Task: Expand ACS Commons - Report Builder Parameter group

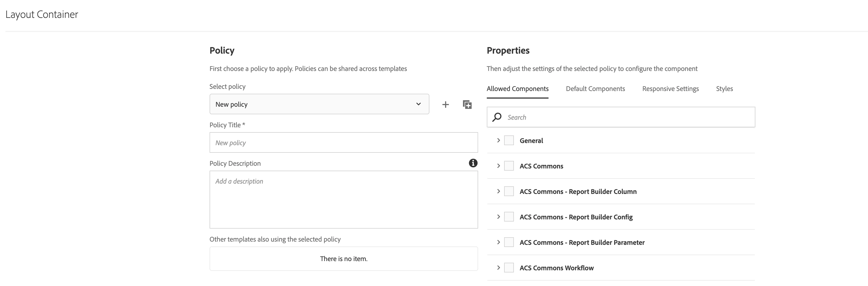Action: coord(498,242)
